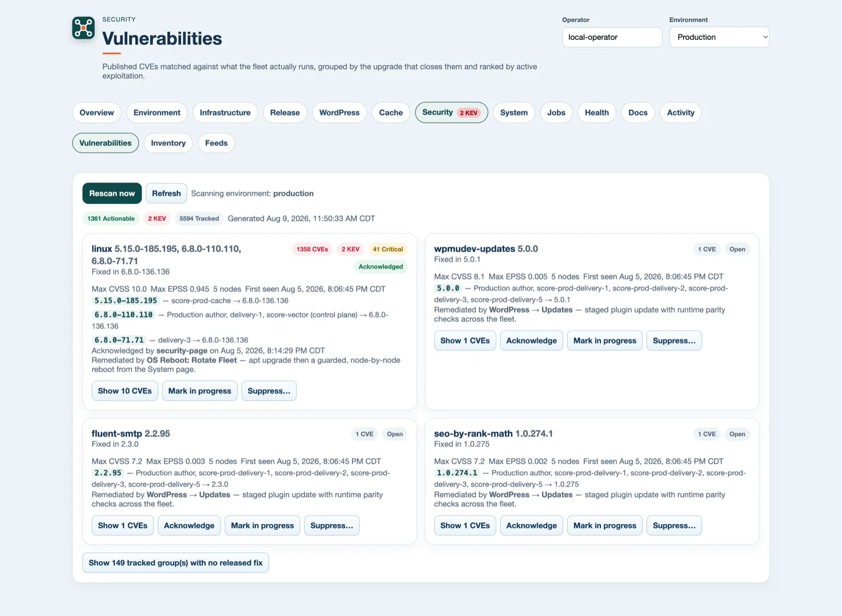Screen dimensions: 842x616
Task: Open the Inventory sub-tab
Action: [x=168, y=143]
